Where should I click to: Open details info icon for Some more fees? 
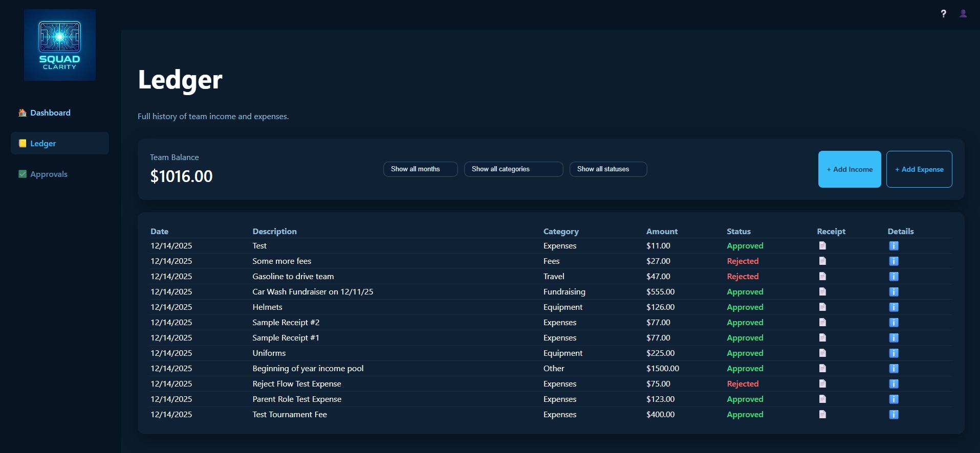[894, 261]
